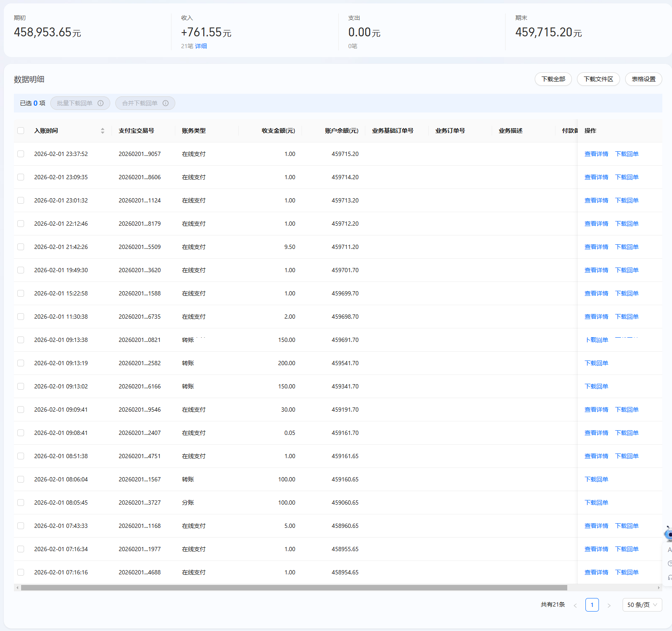Screen dimensions: 672x631
Task: Check the row dated 2026-02-01 23:37:52
Action: [x=21, y=154]
